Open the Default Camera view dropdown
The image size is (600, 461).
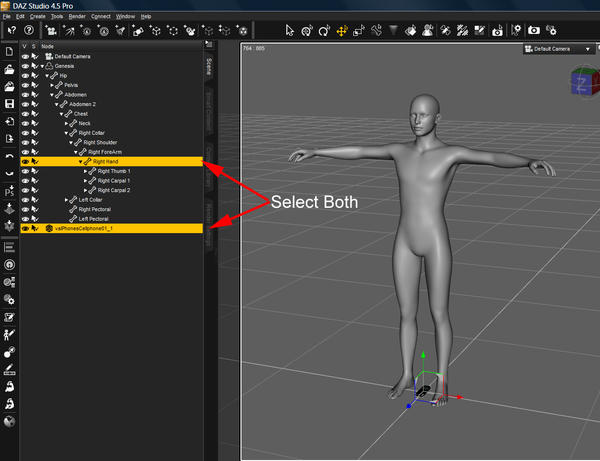[559, 49]
